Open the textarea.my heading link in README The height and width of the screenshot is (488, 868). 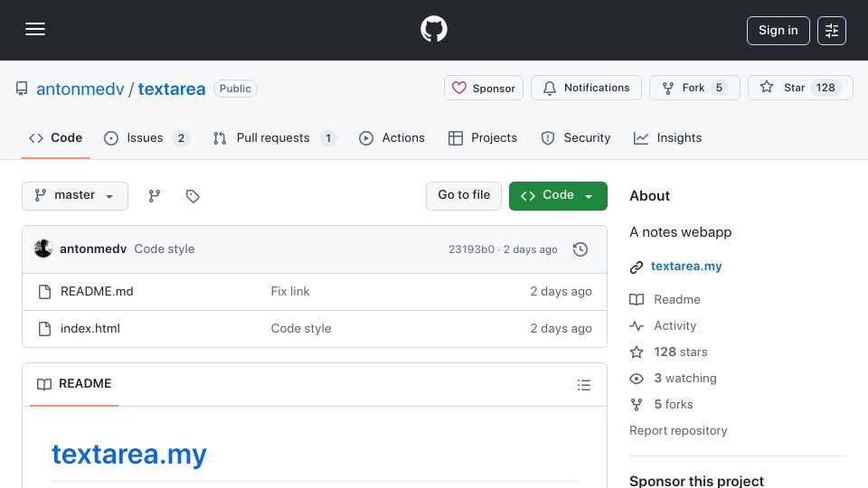click(129, 455)
